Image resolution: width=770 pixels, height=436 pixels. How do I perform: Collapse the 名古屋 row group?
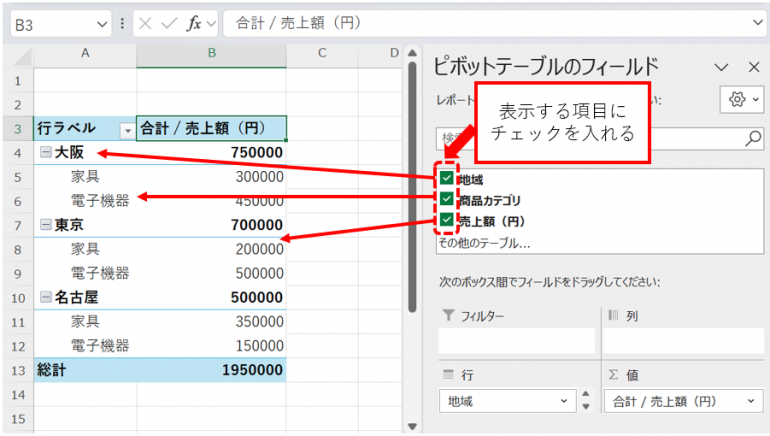pos(45,298)
